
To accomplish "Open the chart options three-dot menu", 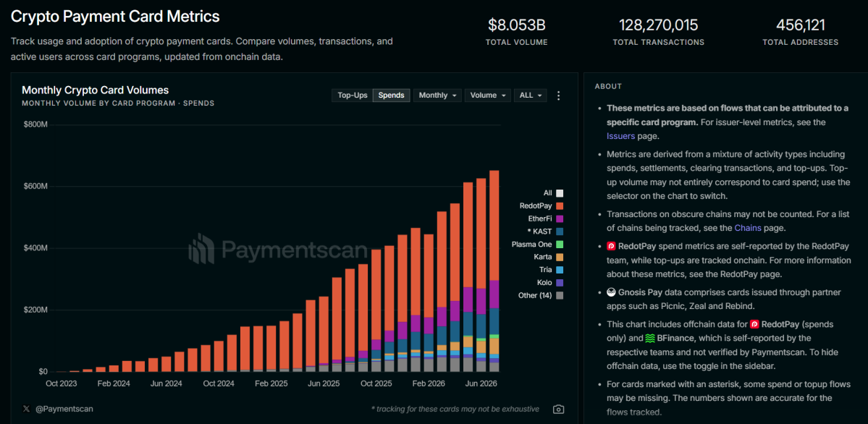I will point(559,96).
